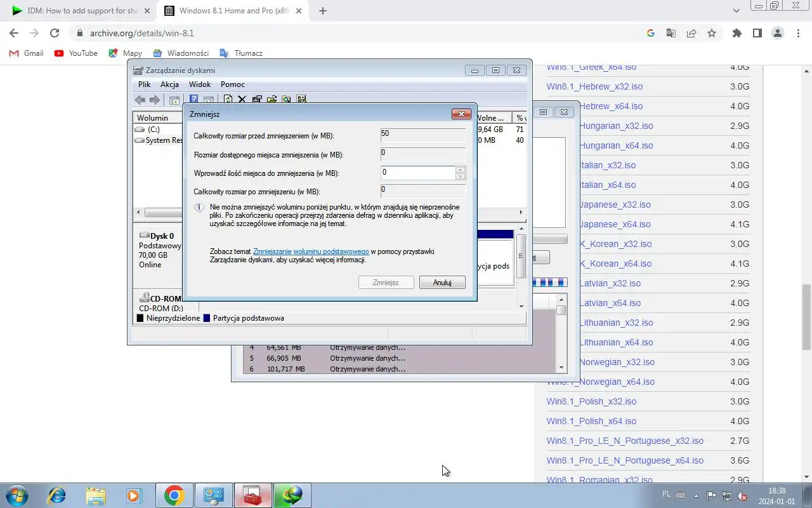Switch to the IDM share support tab
Screen dimensions: 812x508
click(x=81, y=11)
